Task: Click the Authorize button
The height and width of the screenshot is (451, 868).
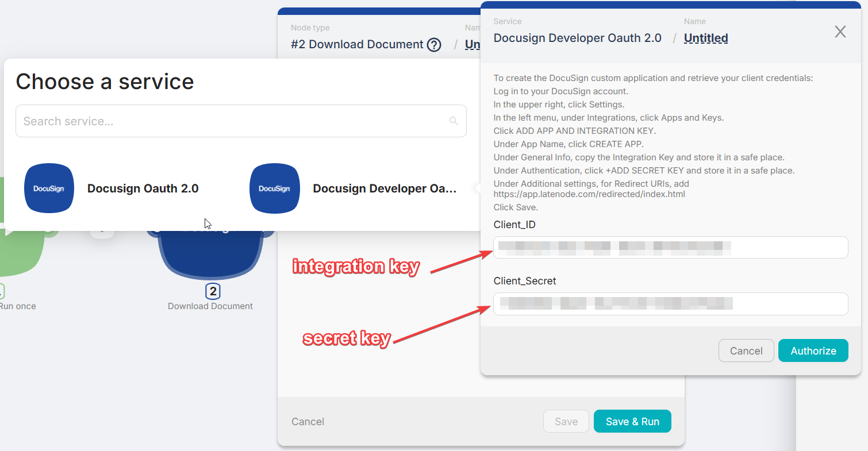Action: [x=813, y=350]
